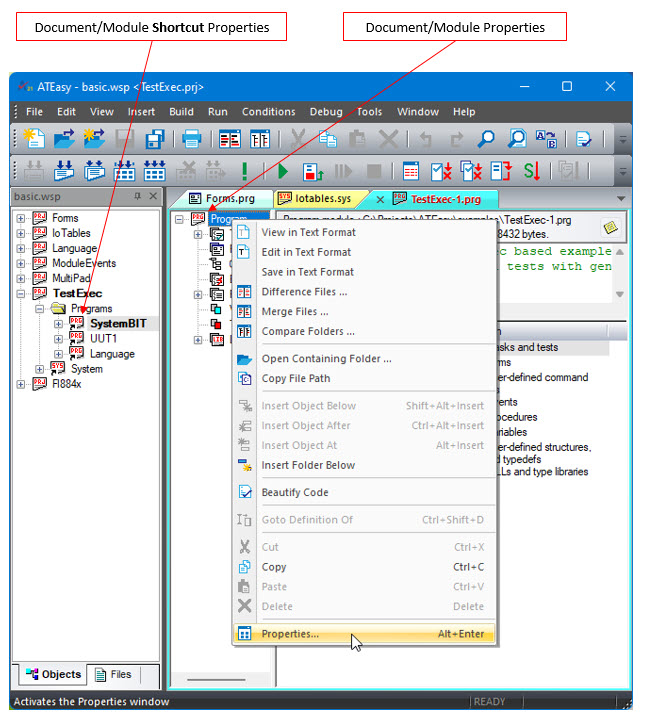Switch to the Files tab
The image size is (645, 718).
tap(114, 674)
